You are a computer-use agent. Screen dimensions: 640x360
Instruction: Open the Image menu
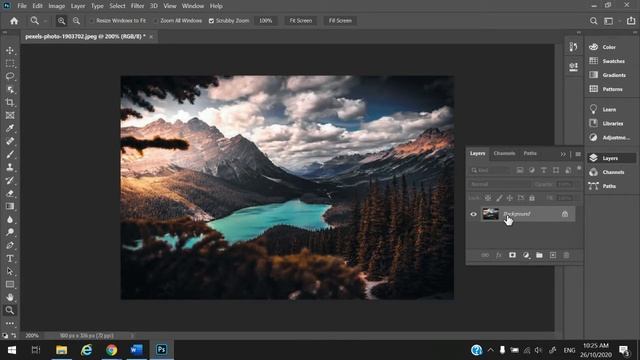click(56, 6)
